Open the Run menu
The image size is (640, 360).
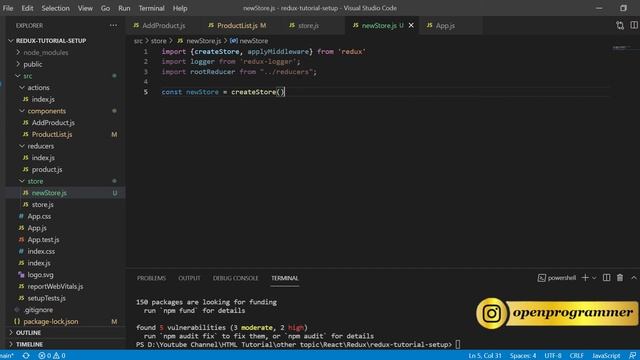(x=124, y=8)
